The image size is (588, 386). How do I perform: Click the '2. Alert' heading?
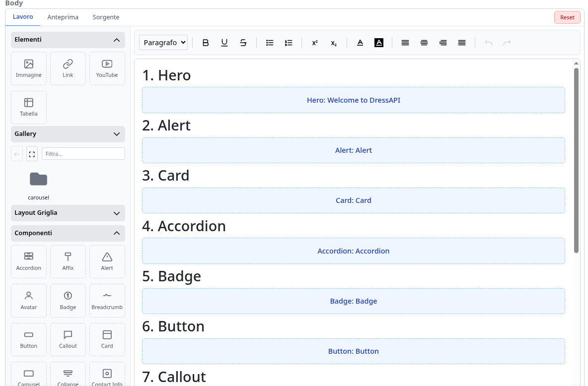coord(166,126)
